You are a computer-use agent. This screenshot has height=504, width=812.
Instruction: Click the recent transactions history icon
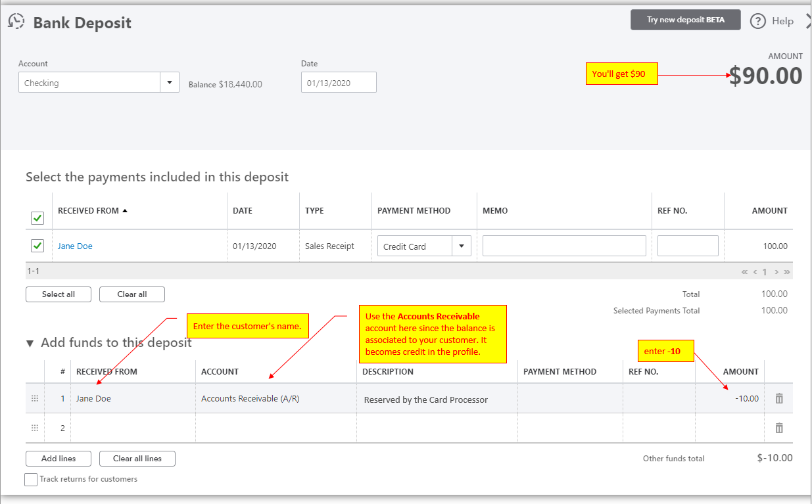(16, 21)
